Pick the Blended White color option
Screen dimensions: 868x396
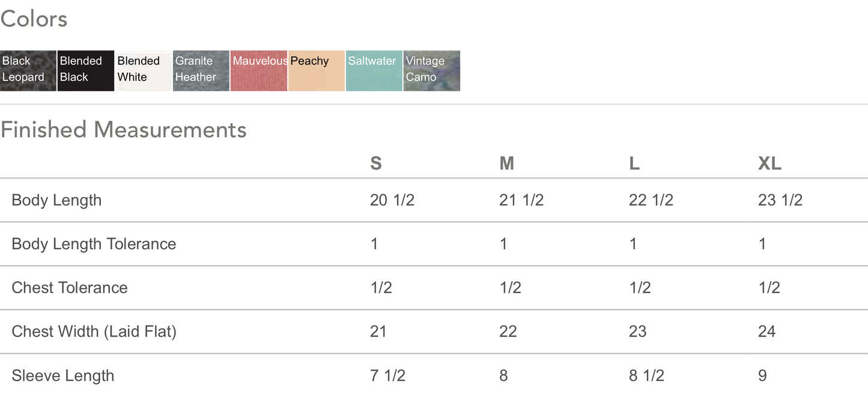[x=144, y=70]
